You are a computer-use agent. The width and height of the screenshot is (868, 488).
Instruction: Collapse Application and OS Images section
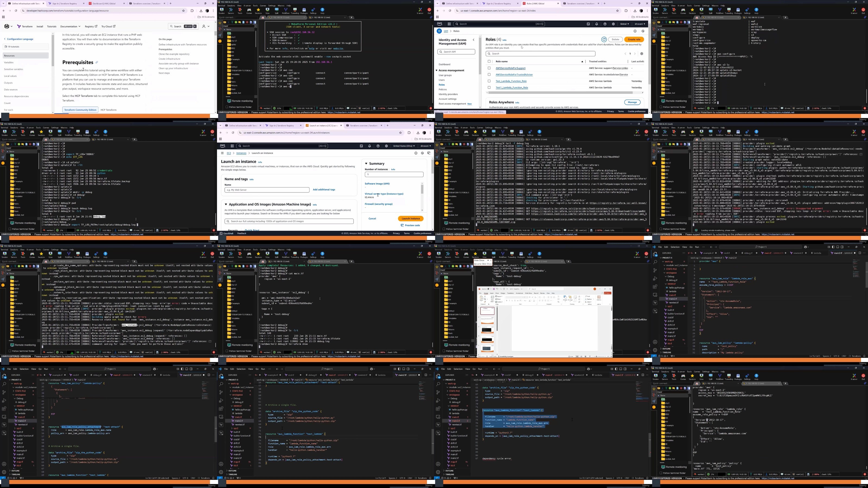coord(226,204)
